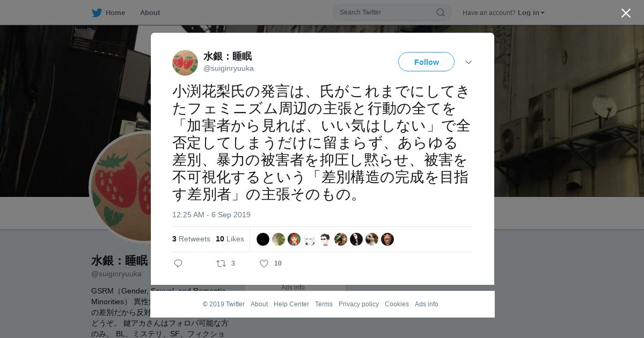The width and height of the screenshot is (644, 338).
Task: Click the Twitter bird Home icon
Action: point(97,13)
